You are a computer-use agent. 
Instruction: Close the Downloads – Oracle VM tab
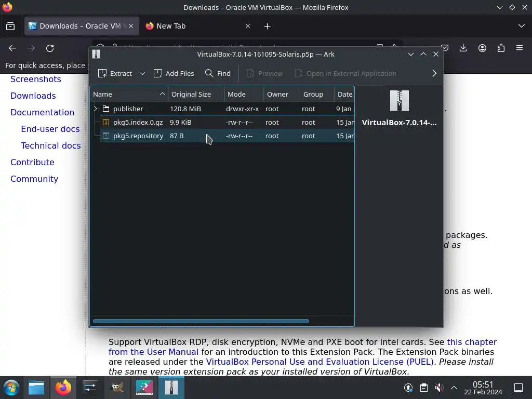click(131, 26)
